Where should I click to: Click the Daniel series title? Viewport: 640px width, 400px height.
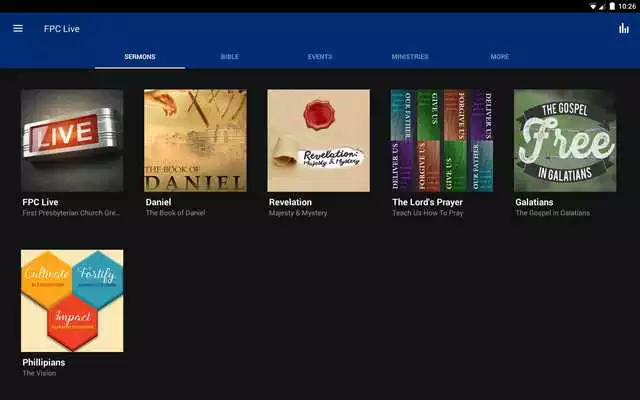(x=158, y=202)
